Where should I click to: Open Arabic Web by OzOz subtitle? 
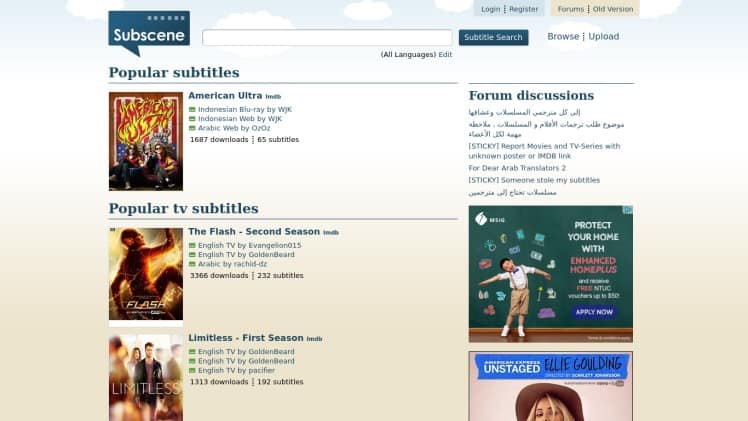point(234,128)
